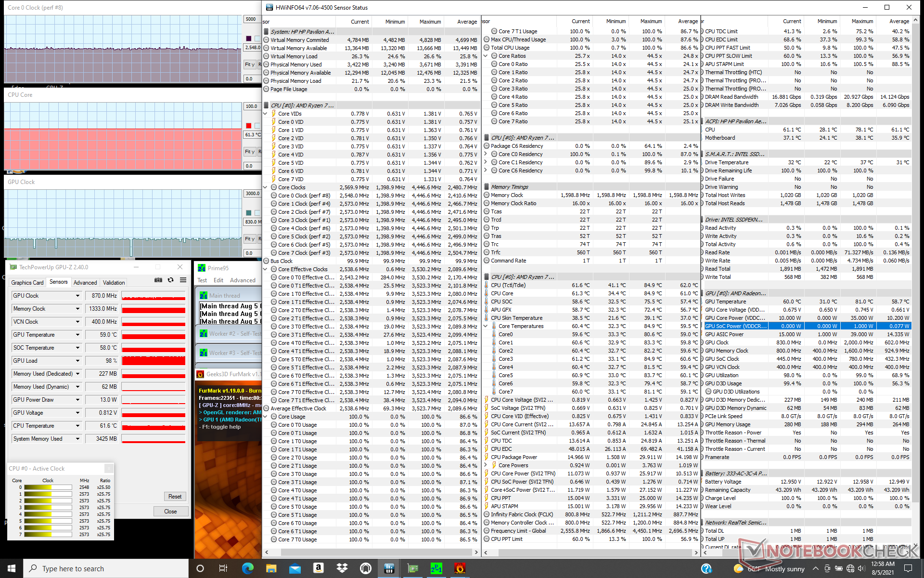Collapse the Core Temperatures group
This screenshot has width=924, height=578.
[486, 326]
